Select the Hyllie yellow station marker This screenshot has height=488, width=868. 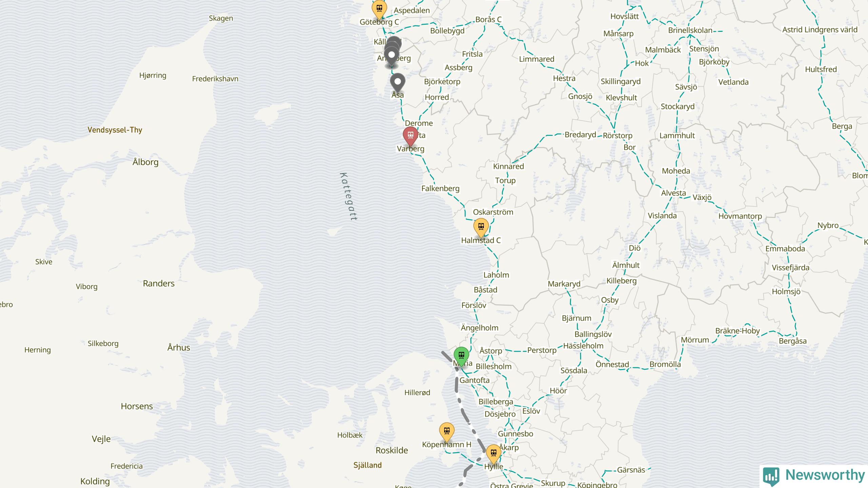click(x=493, y=454)
